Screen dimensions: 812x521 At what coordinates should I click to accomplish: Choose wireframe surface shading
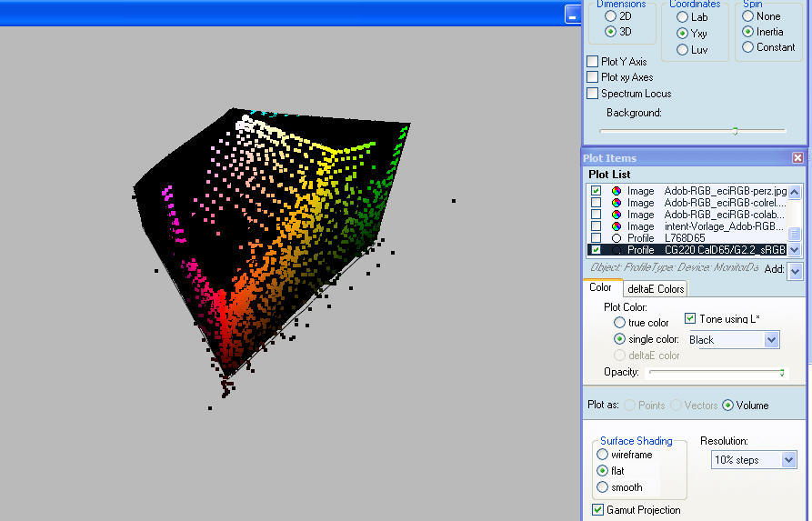tap(602, 455)
